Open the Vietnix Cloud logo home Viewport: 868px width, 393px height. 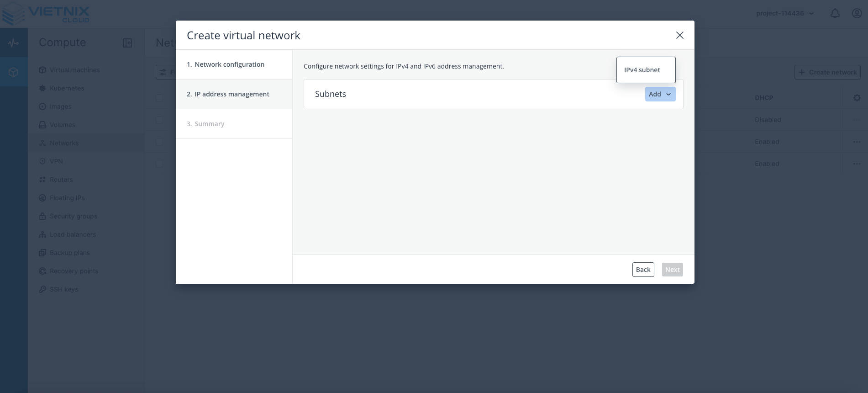point(46,14)
